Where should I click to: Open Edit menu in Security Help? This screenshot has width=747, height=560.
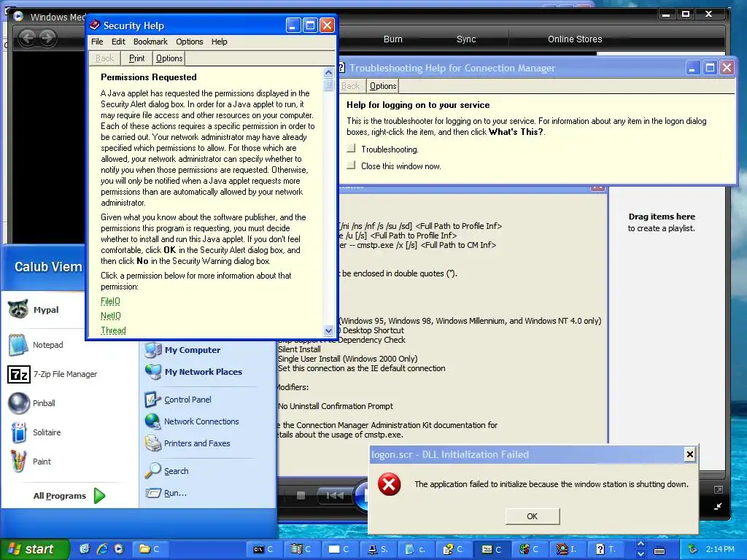[x=118, y=42]
